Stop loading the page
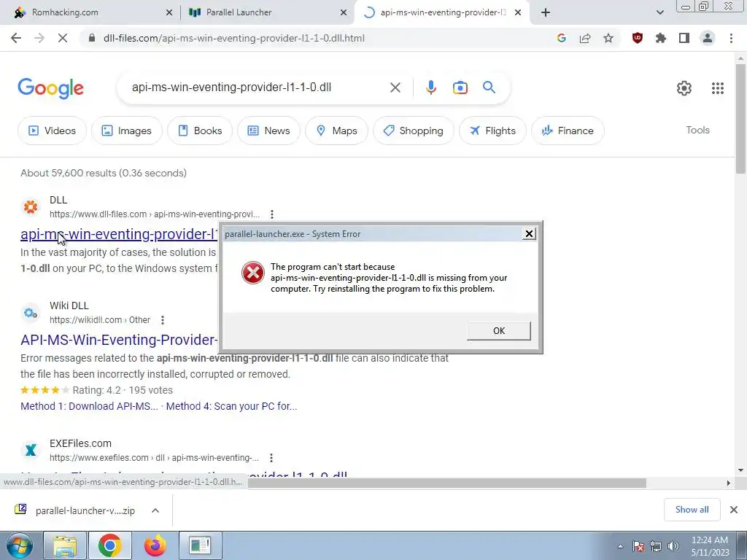 (63, 38)
